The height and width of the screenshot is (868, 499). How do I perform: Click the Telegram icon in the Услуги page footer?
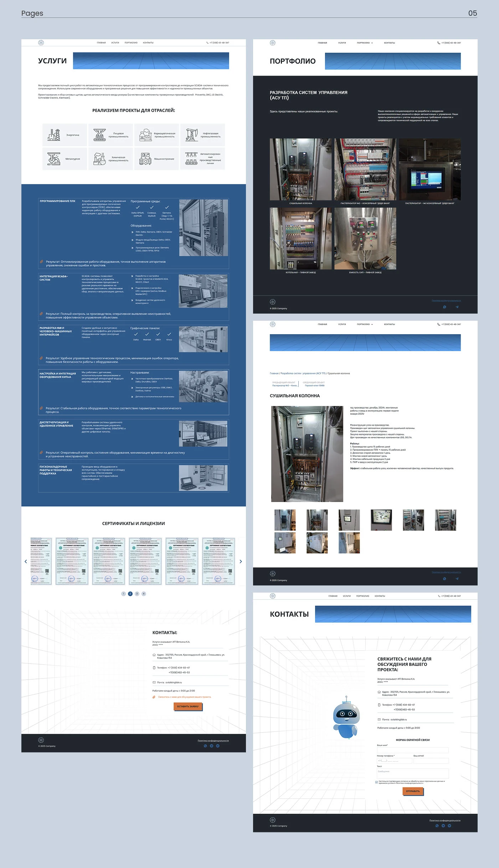pyautogui.click(x=211, y=746)
